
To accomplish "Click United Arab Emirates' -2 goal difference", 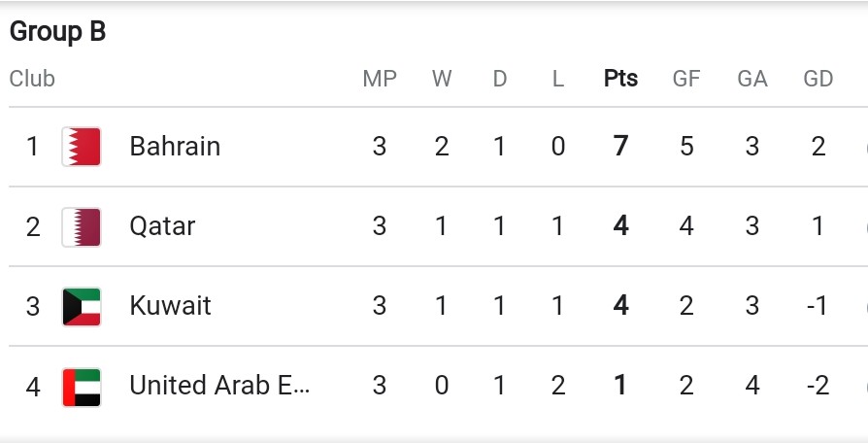I will point(818,386).
